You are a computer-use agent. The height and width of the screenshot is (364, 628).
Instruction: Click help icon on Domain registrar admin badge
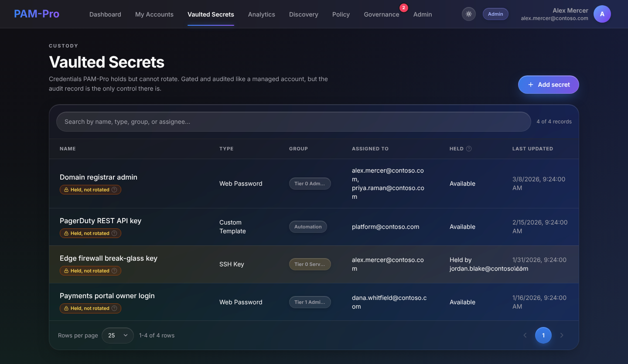tap(114, 190)
